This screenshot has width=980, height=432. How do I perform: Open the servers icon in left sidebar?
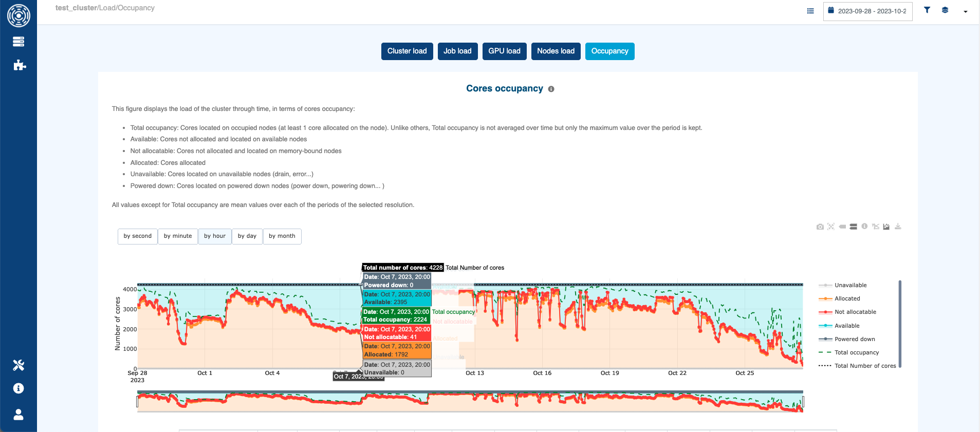pyautogui.click(x=19, y=42)
